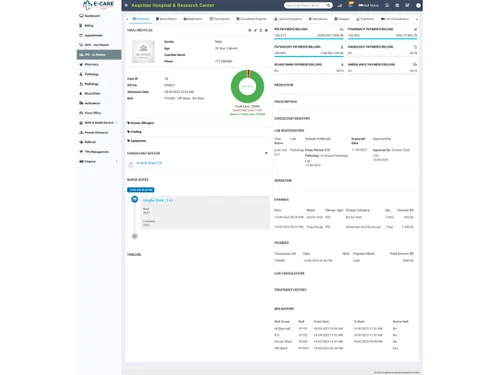Viewport: 500px width, 375px height.
Task: Switch to the Live Consultation tab
Action: coord(395,19)
